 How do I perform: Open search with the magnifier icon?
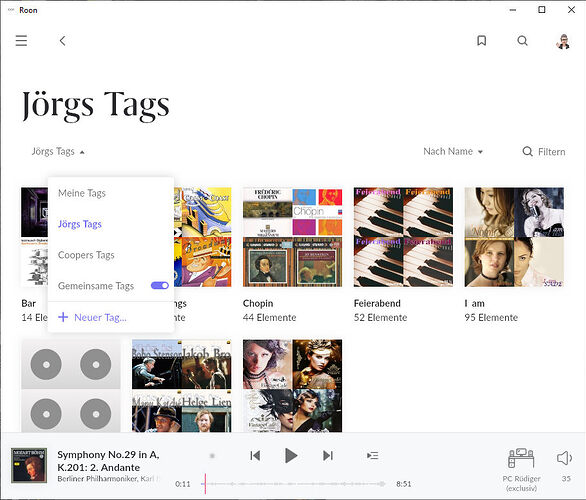click(522, 40)
